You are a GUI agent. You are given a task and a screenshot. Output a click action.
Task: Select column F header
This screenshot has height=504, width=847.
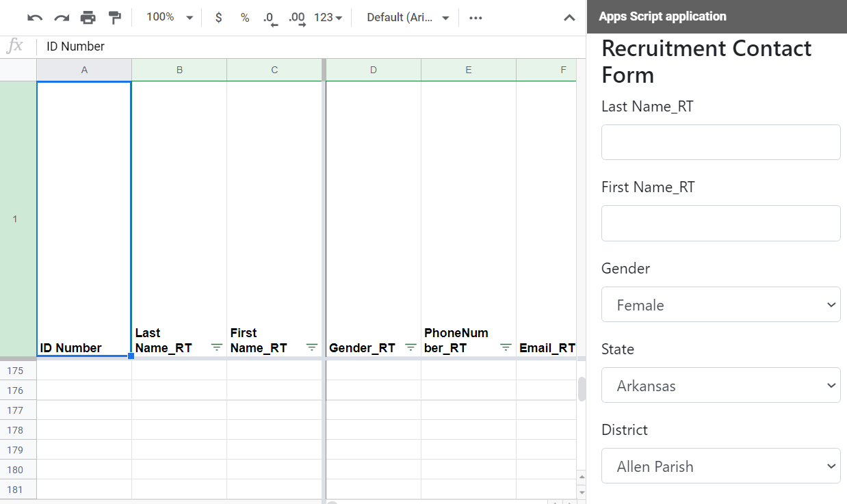pyautogui.click(x=547, y=70)
